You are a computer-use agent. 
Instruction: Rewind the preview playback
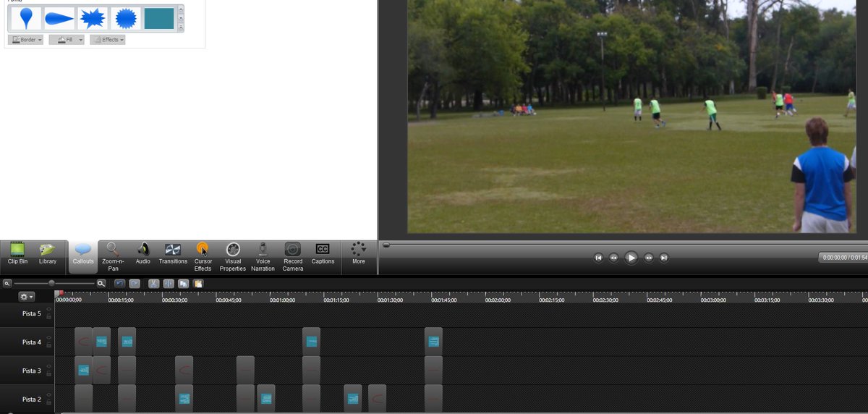613,258
